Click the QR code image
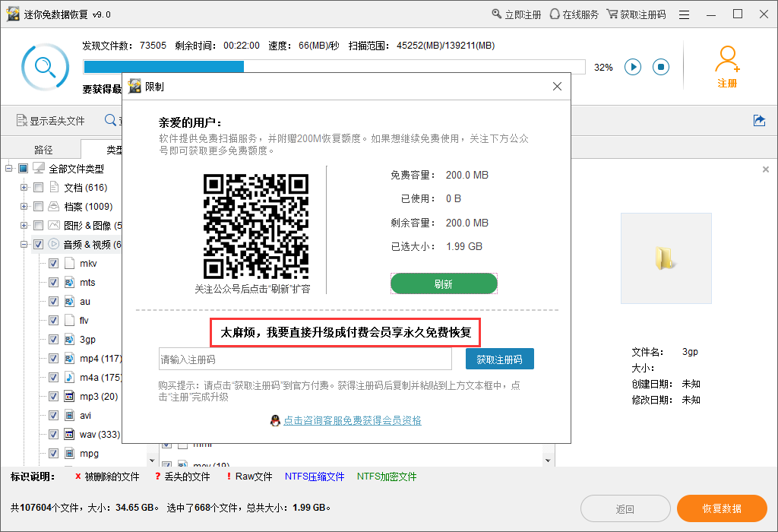Image resolution: width=778 pixels, height=532 pixels. [256, 226]
